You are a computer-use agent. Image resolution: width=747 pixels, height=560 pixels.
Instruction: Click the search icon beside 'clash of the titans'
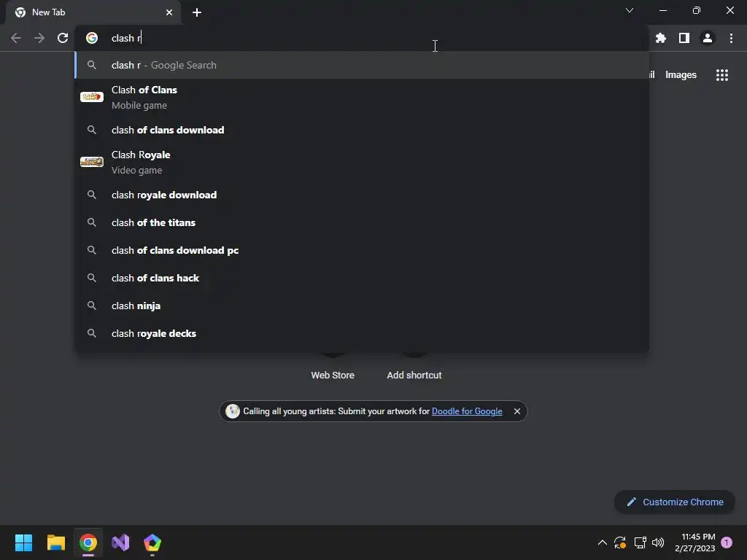[x=92, y=222]
